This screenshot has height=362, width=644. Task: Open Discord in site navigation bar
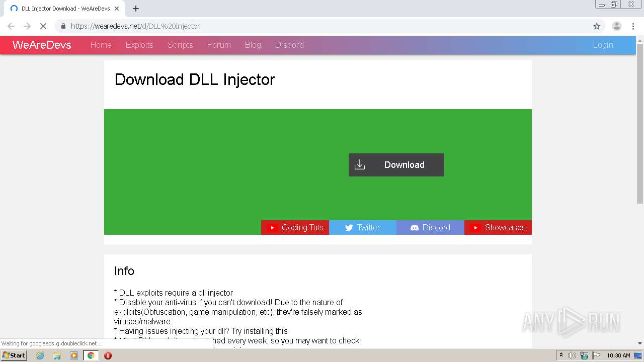click(x=289, y=45)
